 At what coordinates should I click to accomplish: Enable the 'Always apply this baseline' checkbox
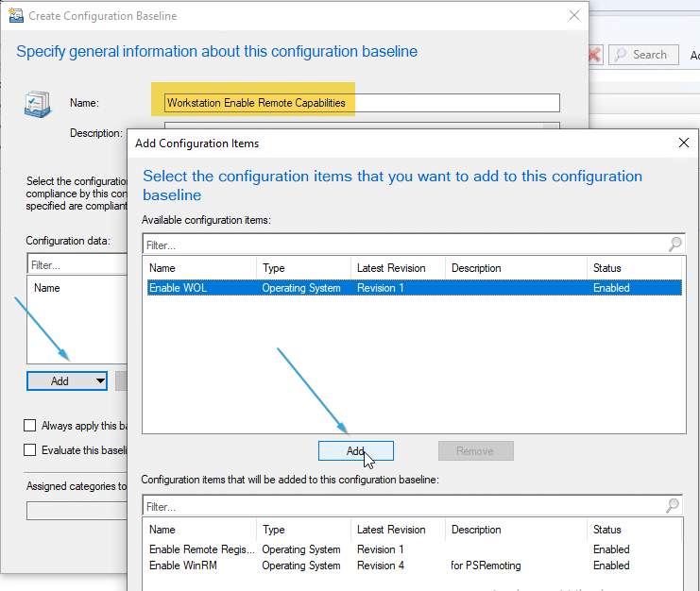coord(31,426)
